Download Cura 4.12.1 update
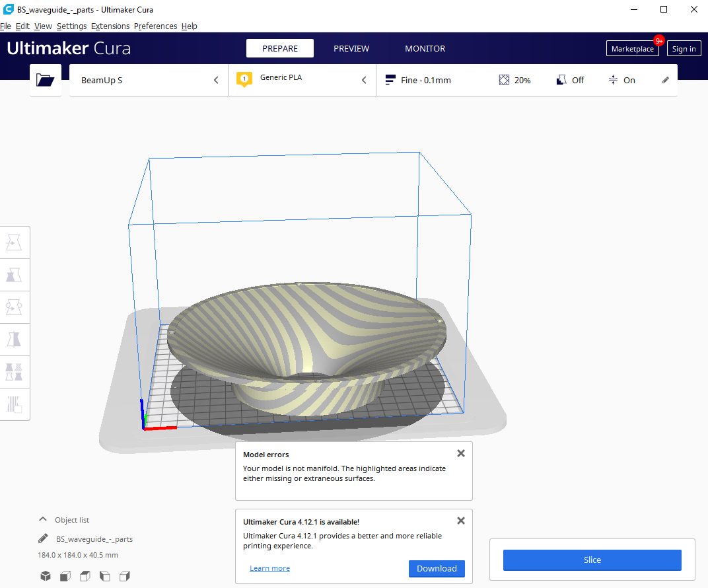 (x=437, y=568)
